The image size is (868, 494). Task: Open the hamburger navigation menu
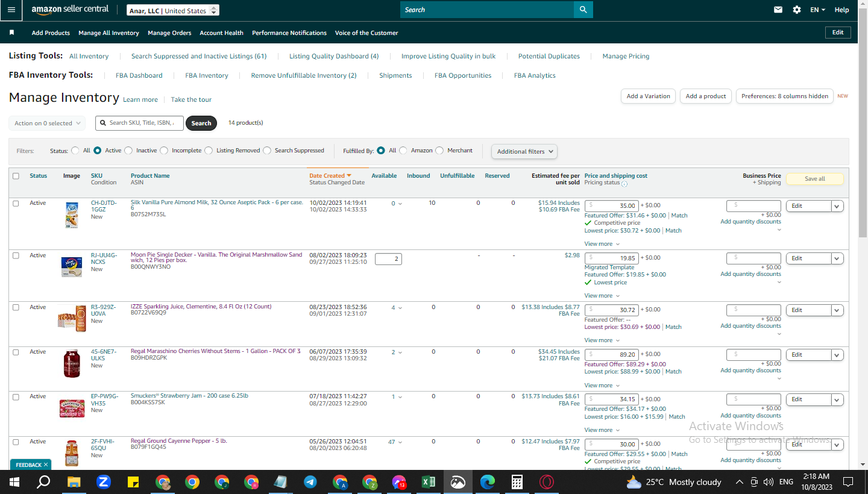pyautogui.click(x=11, y=10)
